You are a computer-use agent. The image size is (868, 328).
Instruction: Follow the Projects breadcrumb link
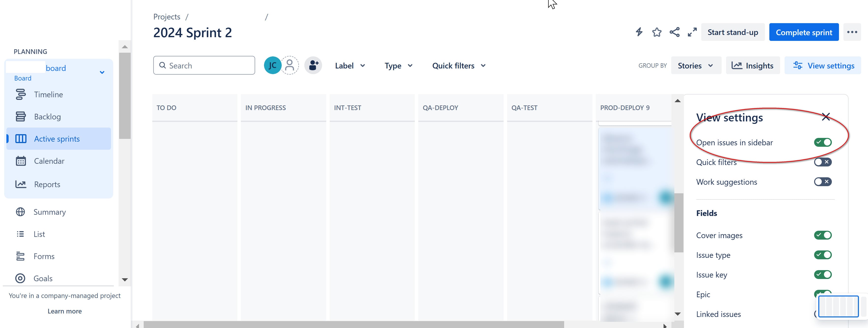167,16
